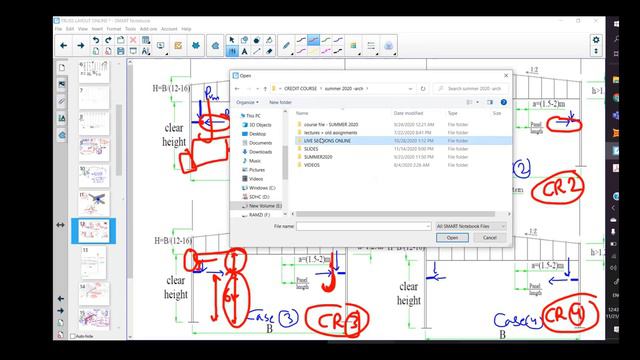The width and height of the screenshot is (640, 360).
Task: Click the blue Lesson Activity Builder icon
Action: point(215,46)
